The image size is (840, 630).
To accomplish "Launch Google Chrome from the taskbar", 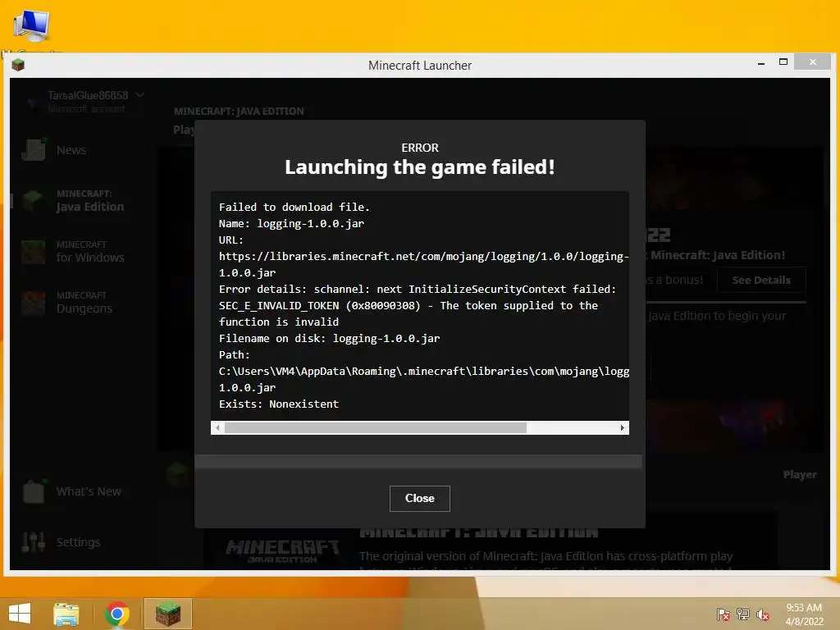I will pos(116,614).
